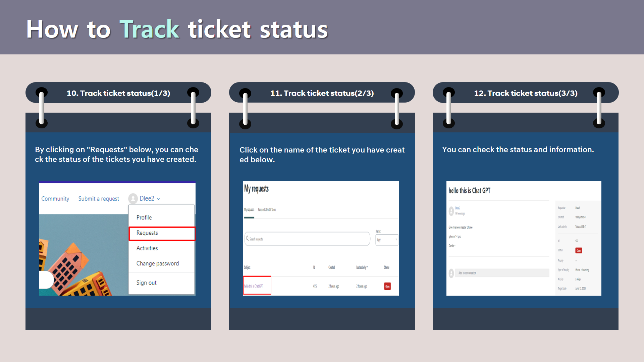Image resolution: width=644 pixels, height=362 pixels.
Task: Select Profile from the user menu
Action: [144, 218]
